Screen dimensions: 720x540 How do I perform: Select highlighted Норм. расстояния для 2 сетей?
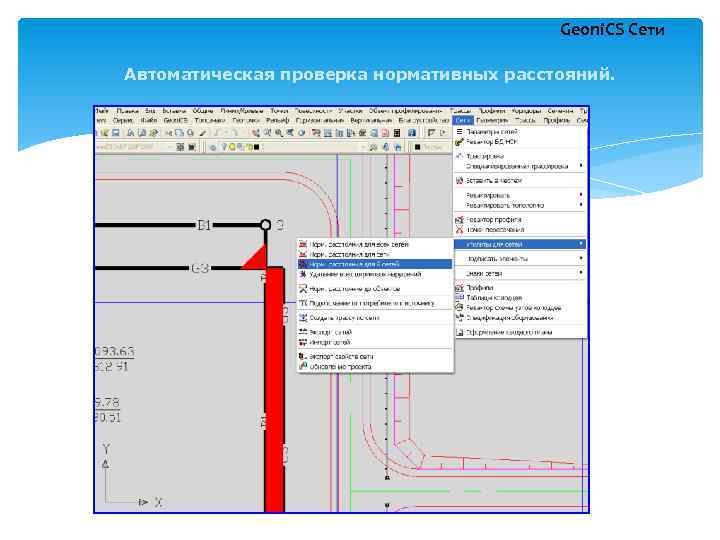375,264
